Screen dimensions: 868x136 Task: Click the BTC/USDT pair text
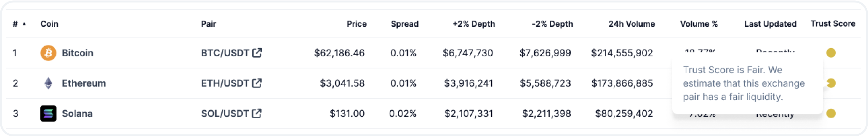tap(225, 53)
